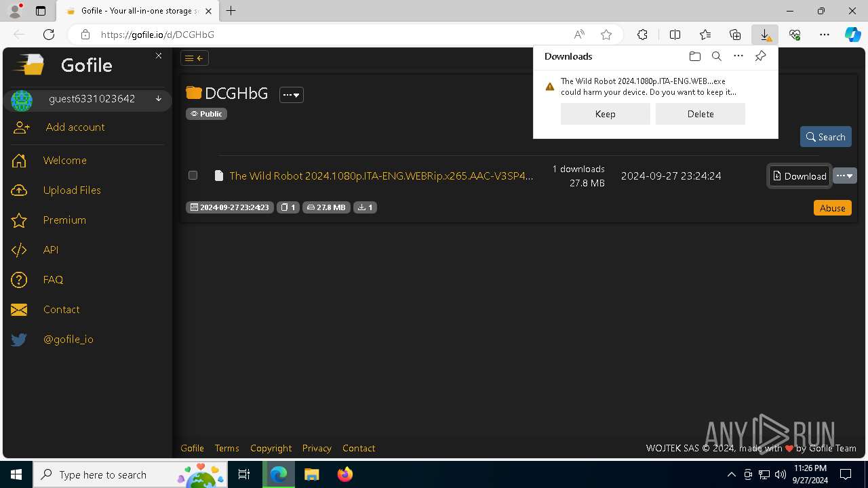Viewport: 868px width, 488px height.
Task: Select the Gofile browser tab
Action: click(x=137, y=11)
